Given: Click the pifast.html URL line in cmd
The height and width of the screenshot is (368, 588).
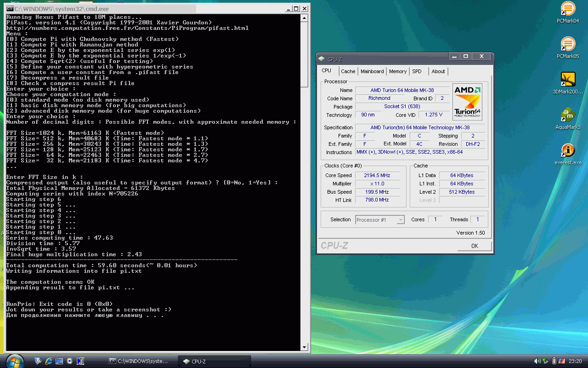Looking at the screenshot, I should pos(127,28).
